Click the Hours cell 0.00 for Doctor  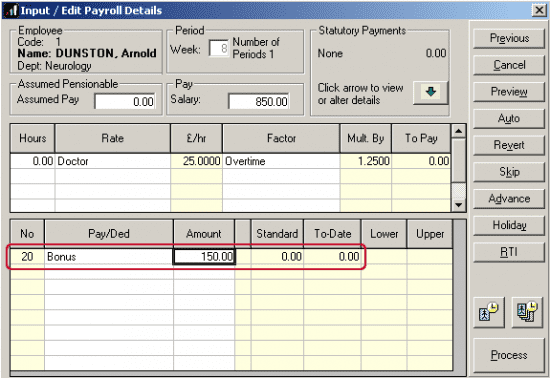(x=33, y=161)
